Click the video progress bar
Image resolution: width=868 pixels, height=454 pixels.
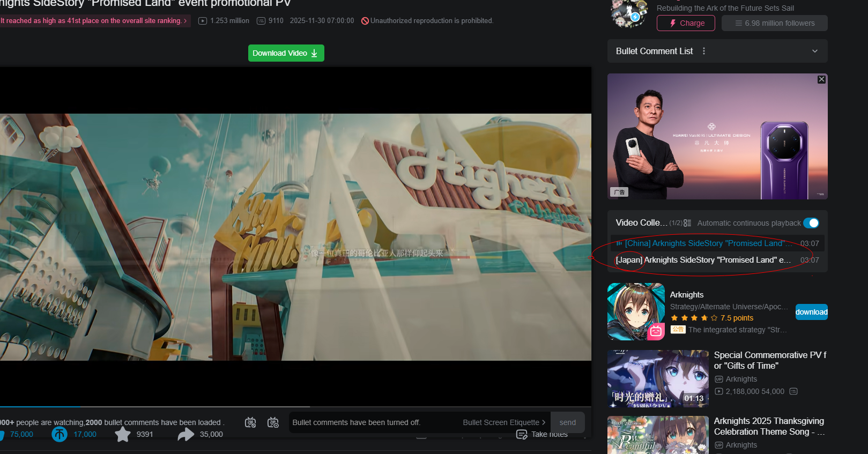(295, 407)
